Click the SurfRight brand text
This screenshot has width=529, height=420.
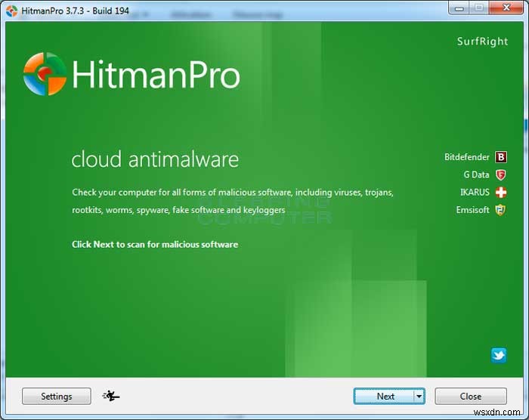pos(482,41)
